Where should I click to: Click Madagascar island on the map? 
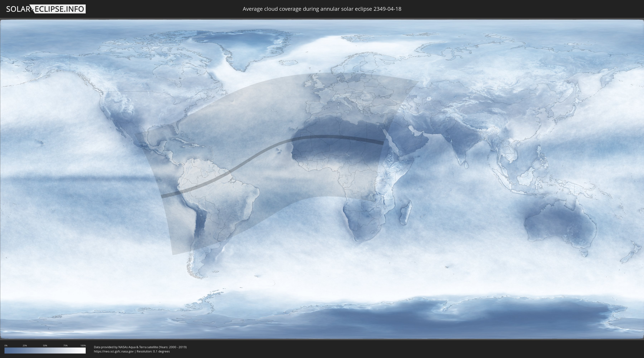(x=406, y=214)
